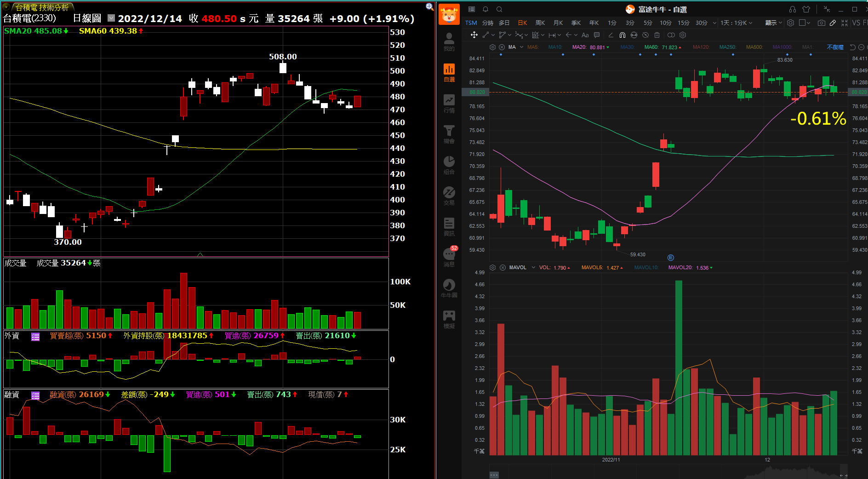This screenshot has height=479, width=868.
Task: Open MAVOL indicator settings gear
Action: pos(493,267)
